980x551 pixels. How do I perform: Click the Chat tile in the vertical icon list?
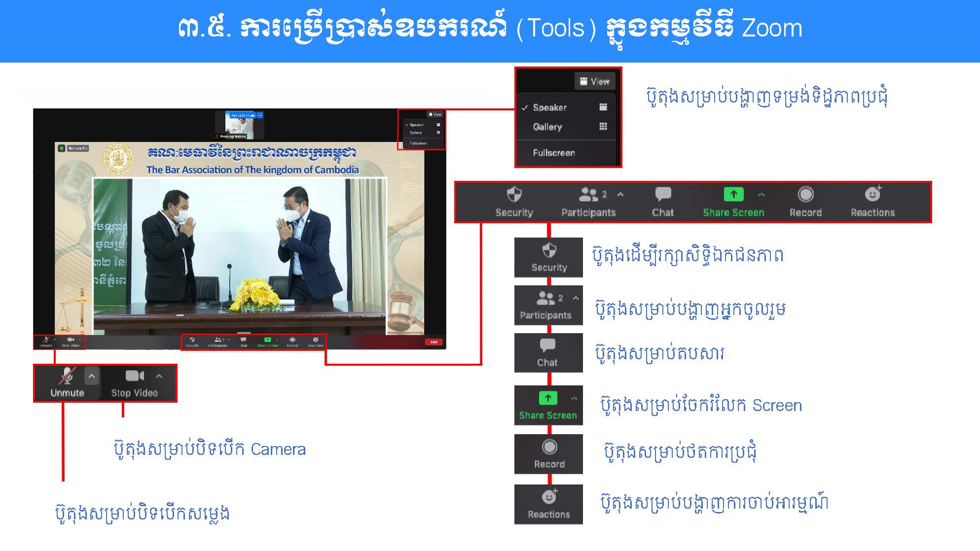pos(548,353)
